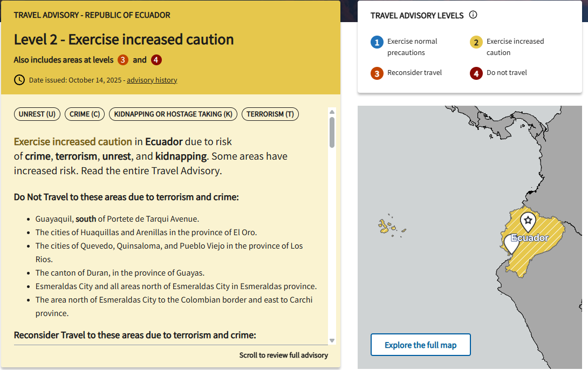The image size is (588, 370).
Task: Click the level 4 badge in advisory header
Action: [156, 60]
